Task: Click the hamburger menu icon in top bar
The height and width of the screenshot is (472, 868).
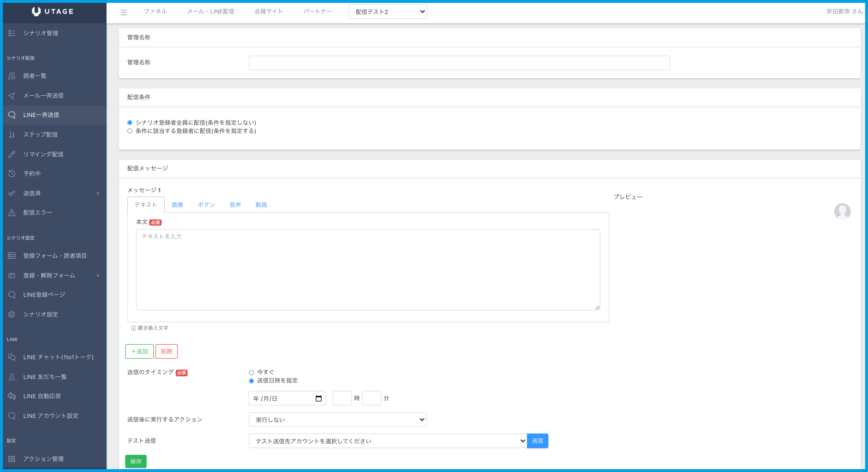Action: (124, 12)
